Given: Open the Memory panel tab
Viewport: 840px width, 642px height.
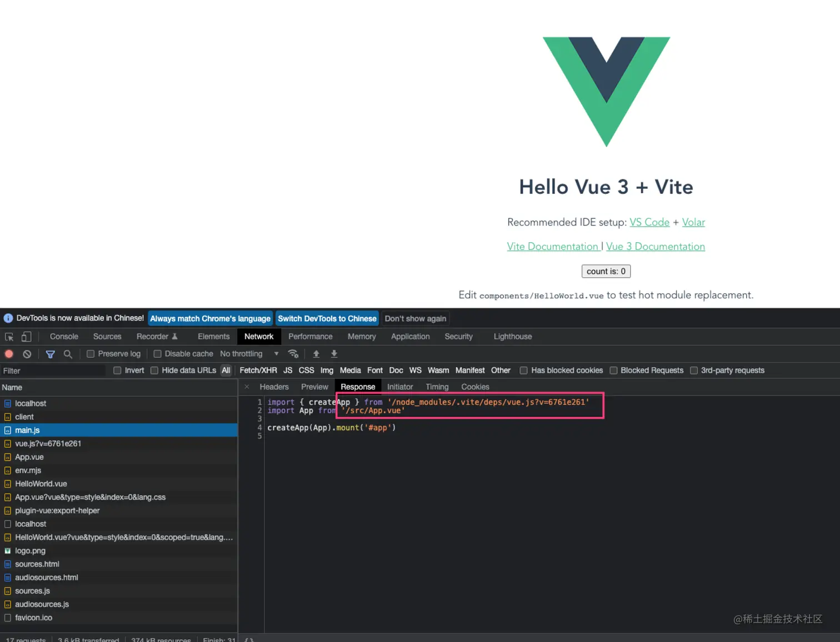Looking at the screenshot, I should pos(362,337).
